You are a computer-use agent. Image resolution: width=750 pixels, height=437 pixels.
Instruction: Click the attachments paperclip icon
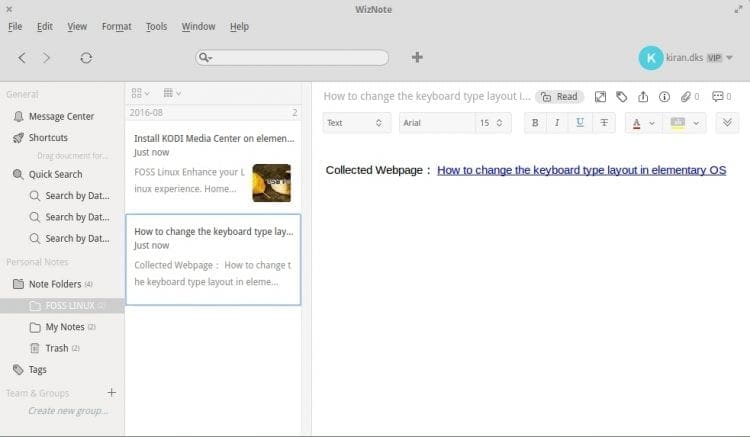click(x=686, y=97)
